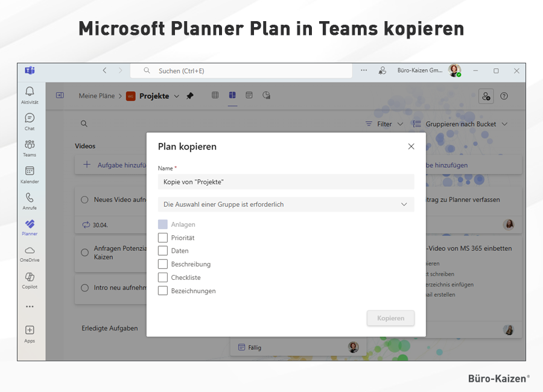
Task: Tick the Beschreibung checkbox
Action: pyautogui.click(x=163, y=264)
